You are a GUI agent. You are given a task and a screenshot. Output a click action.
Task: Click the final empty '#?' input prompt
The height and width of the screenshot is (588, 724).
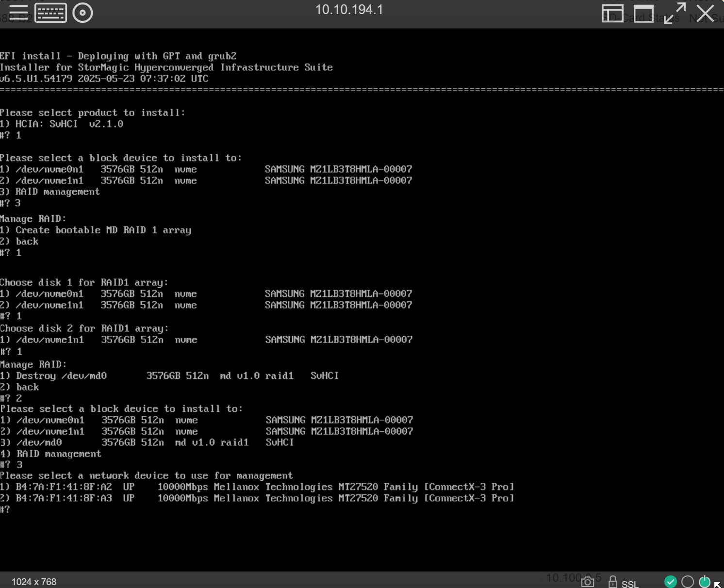tap(5, 509)
